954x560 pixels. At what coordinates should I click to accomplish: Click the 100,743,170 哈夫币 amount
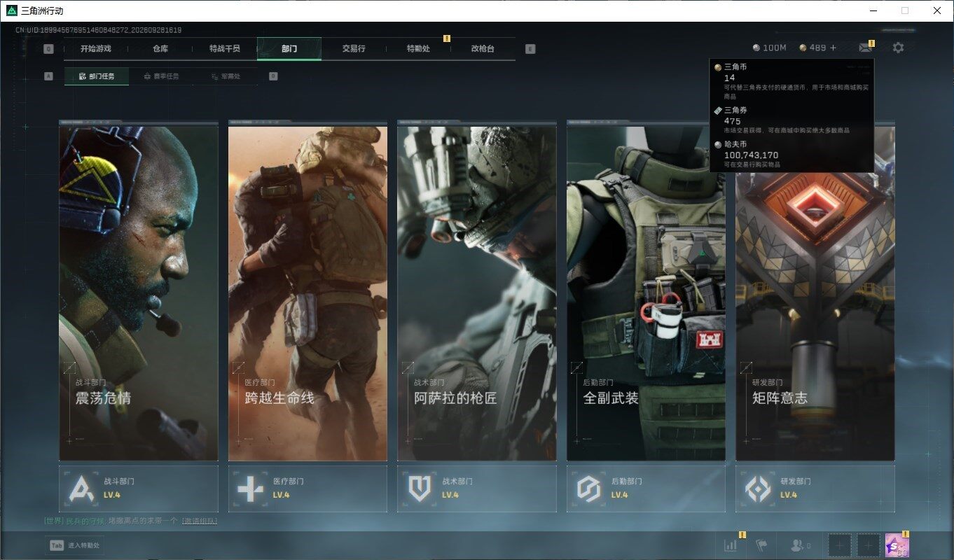point(751,155)
